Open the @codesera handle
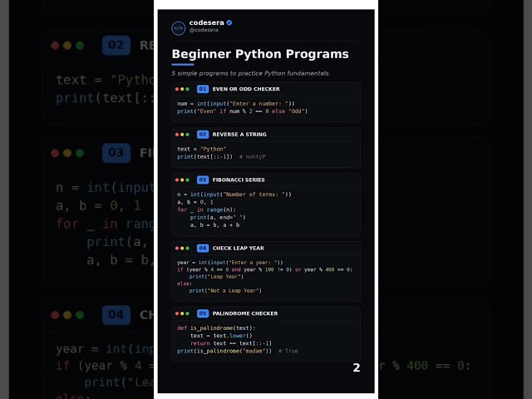Viewport: 532px width, 399px height. [204, 30]
